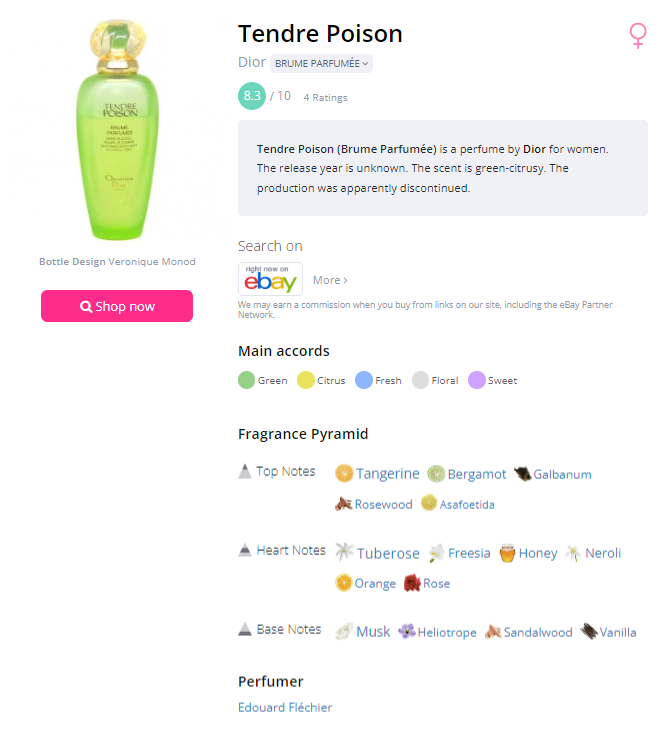Click the yellow Citrus accord swatch
Image resolution: width=661 pixels, height=732 pixels.
pyautogui.click(x=306, y=380)
